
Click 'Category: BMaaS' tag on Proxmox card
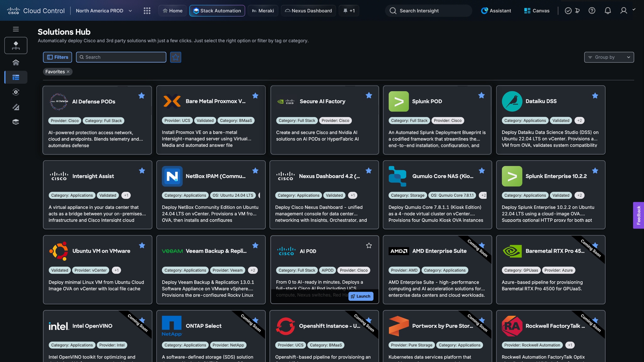click(236, 120)
